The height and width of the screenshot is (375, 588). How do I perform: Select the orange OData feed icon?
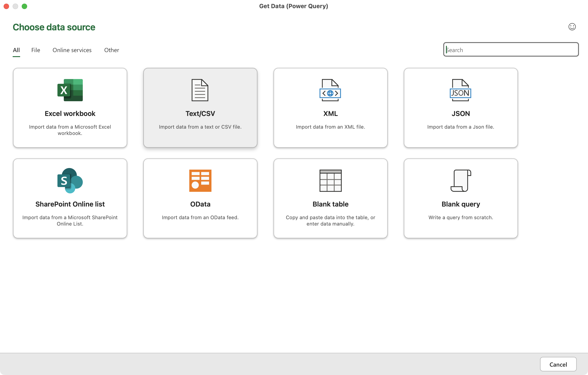coord(200,180)
